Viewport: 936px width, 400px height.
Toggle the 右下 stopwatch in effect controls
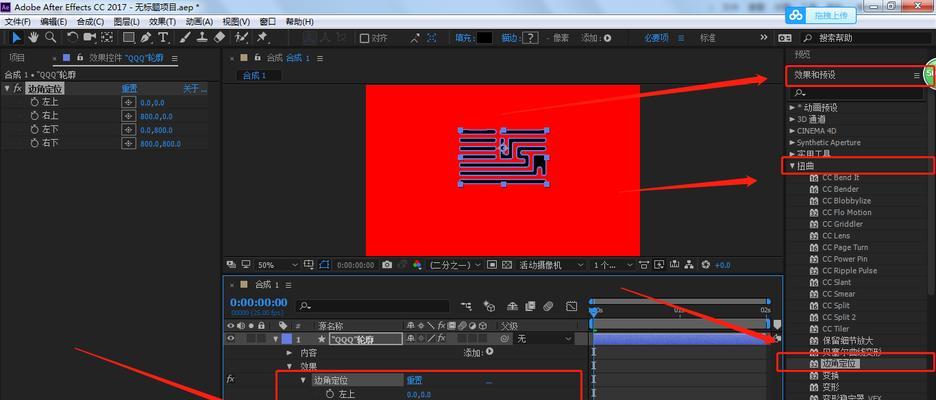pyautogui.click(x=35, y=143)
